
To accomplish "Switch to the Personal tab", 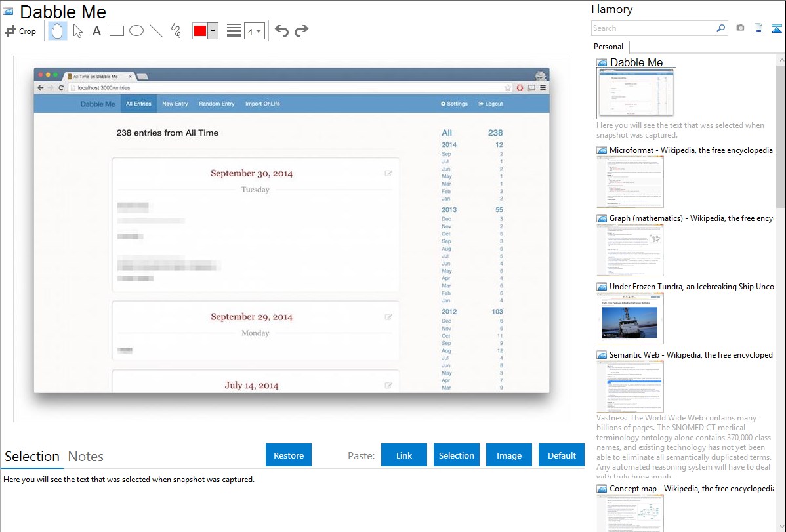I will point(609,47).
